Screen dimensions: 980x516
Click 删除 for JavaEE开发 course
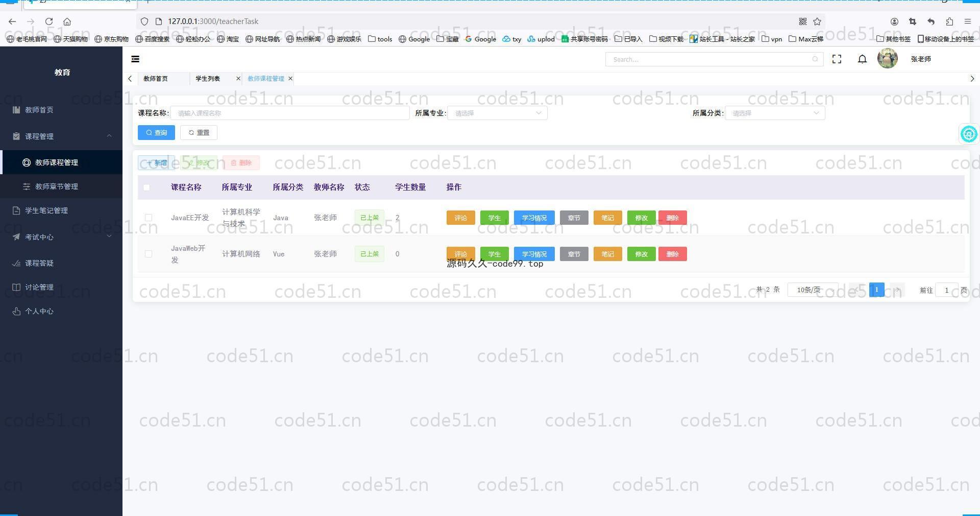pyautogui.click(x=672, y=218)
